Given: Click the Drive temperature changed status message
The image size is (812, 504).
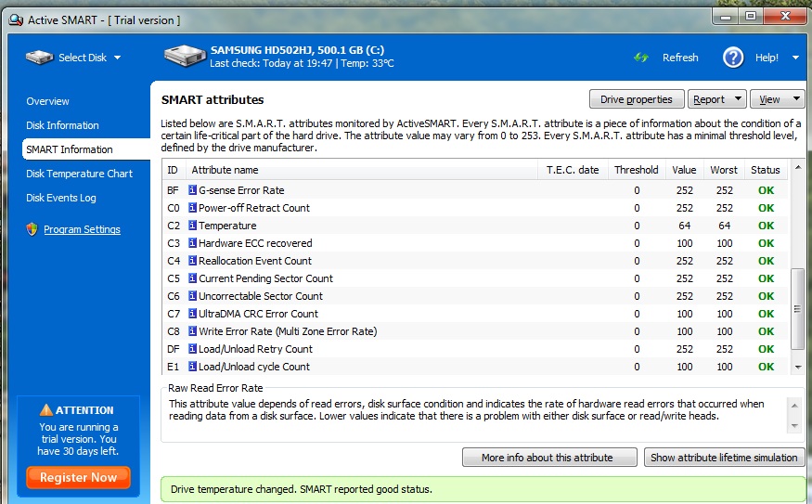Looking at the screenshot, I should click(x=301, y=489).
